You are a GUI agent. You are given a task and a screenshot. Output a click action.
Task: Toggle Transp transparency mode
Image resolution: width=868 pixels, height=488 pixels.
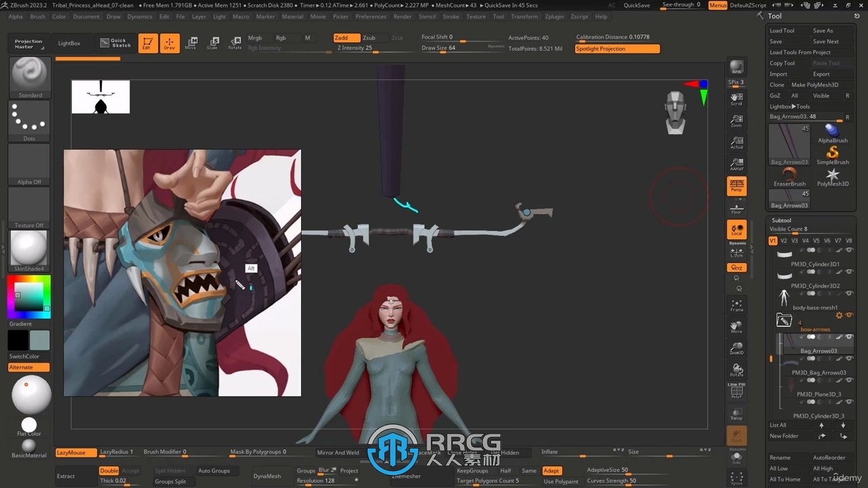click(736, 414)
